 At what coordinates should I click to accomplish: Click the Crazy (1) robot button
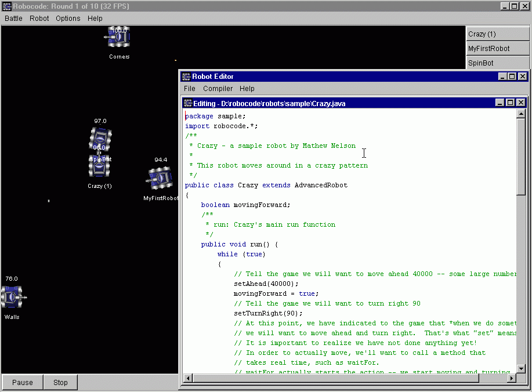coord(497,34)
